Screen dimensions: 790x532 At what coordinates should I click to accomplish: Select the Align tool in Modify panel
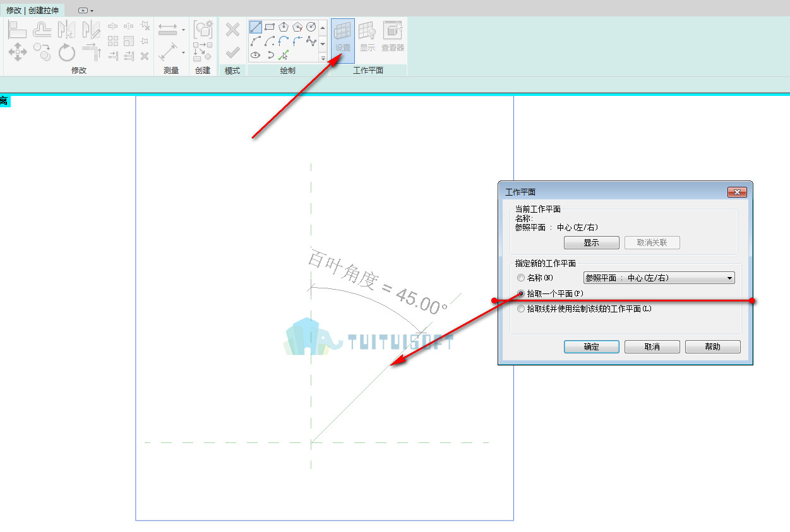(x=17, y=30)
